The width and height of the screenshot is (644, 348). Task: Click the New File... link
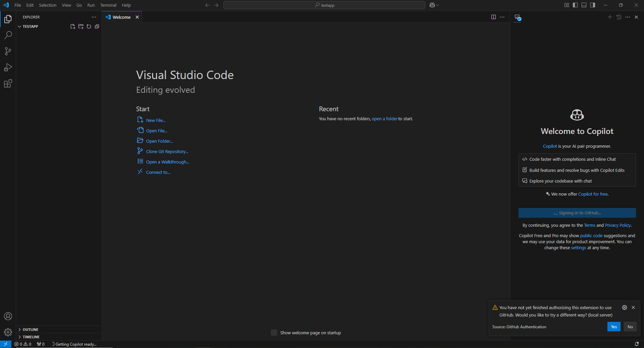(156, 120)
